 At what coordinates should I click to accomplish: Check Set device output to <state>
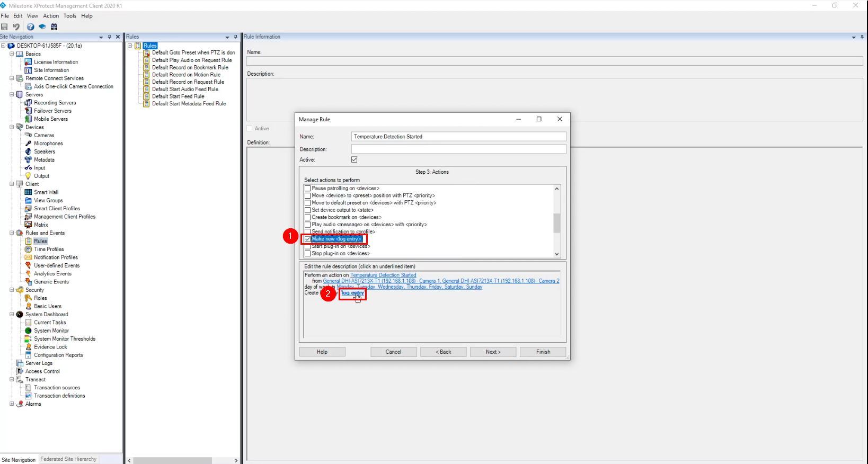(307, 210)
